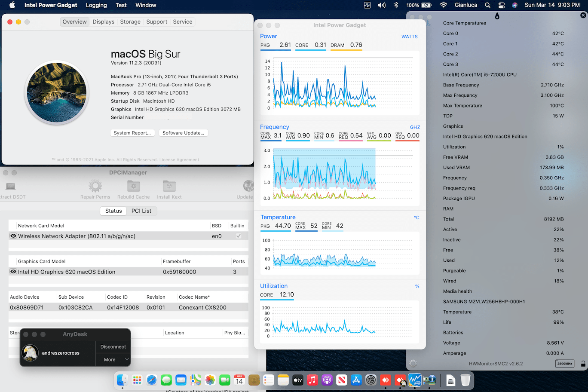Click Core 0 temperature row in HWMonitor
The width and height of the screenshot is (588, 392).
tap(503, 34)
